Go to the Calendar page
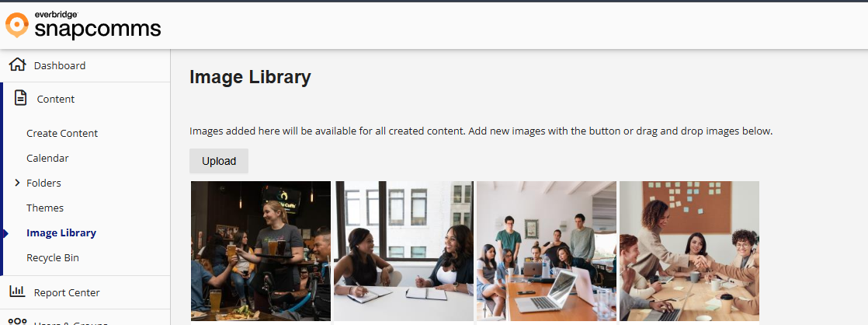The height and width of the screenshot is (325, 868). [x=47, y=158]
